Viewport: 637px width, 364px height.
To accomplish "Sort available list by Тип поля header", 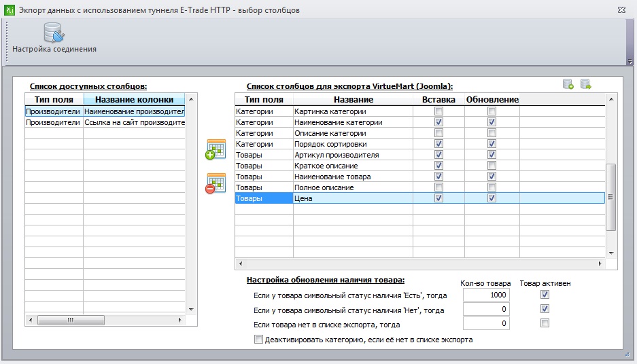I will [54, 99].
